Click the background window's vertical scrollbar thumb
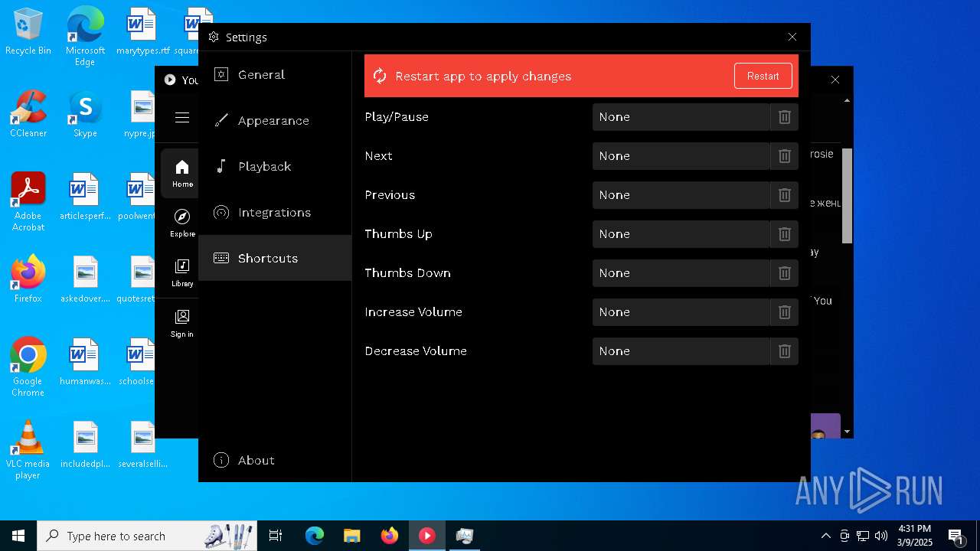The width and height of the screenshot is (980, 551). coord(847,196)
